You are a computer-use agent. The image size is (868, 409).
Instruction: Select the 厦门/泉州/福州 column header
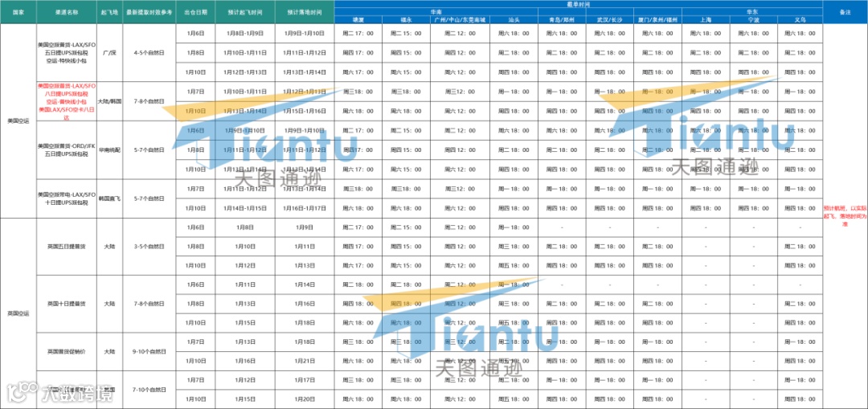tap(658, 19)
